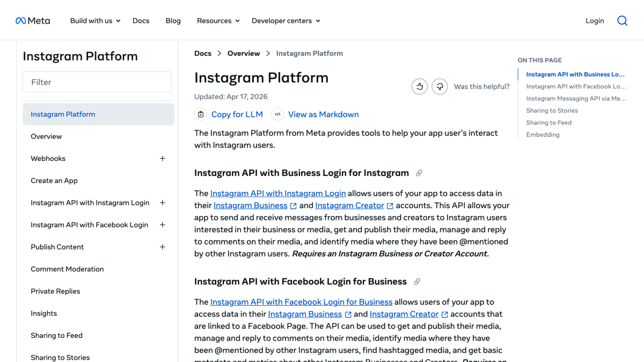The image size is (644, 362).
Task: Click the thumbs down icon
Action: 440,86
